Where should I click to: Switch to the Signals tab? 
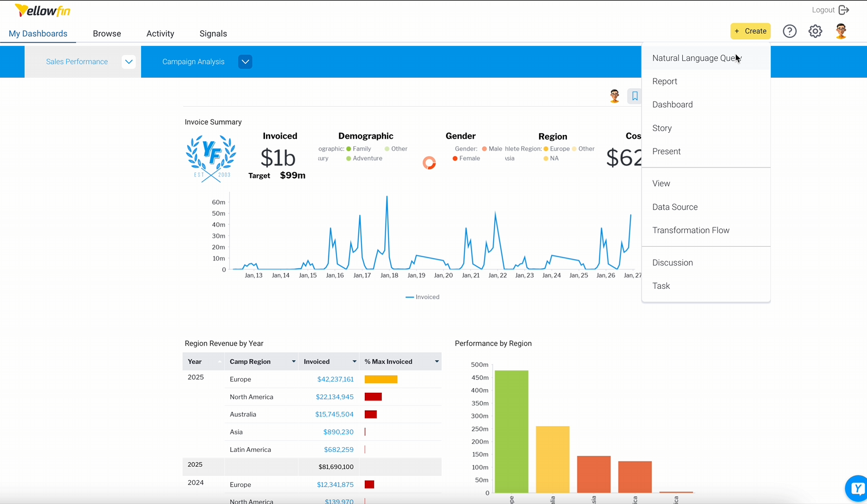click(x=213, y=34)
